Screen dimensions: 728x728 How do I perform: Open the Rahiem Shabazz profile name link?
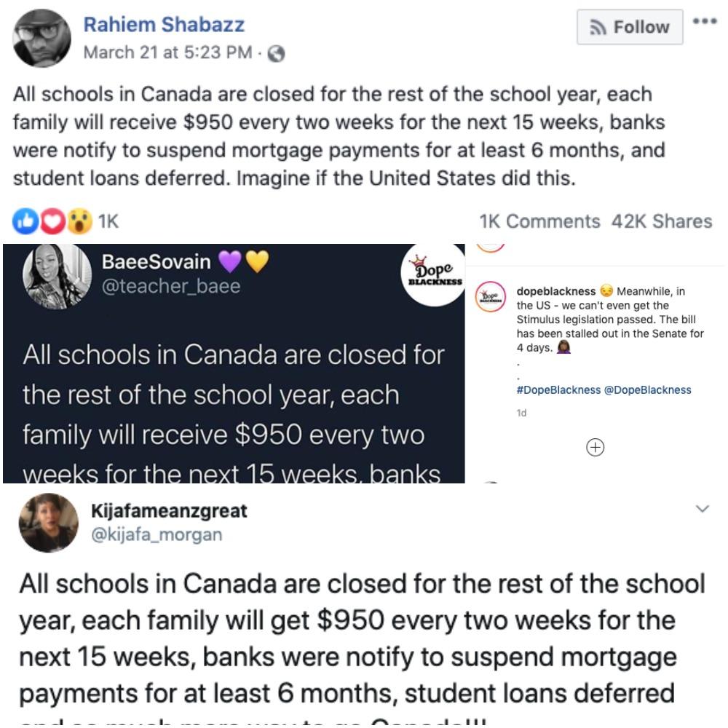[164, 25]
